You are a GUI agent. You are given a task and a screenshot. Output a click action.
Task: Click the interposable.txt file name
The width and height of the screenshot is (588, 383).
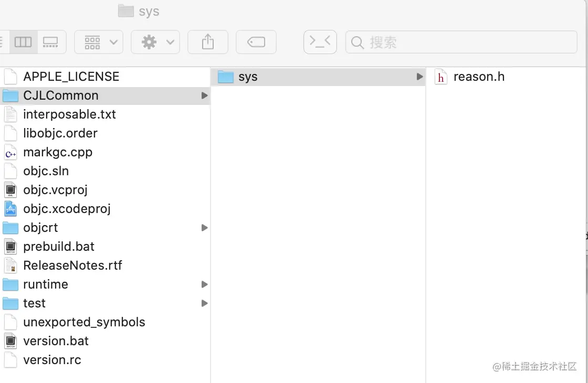[x=69, y=114]
